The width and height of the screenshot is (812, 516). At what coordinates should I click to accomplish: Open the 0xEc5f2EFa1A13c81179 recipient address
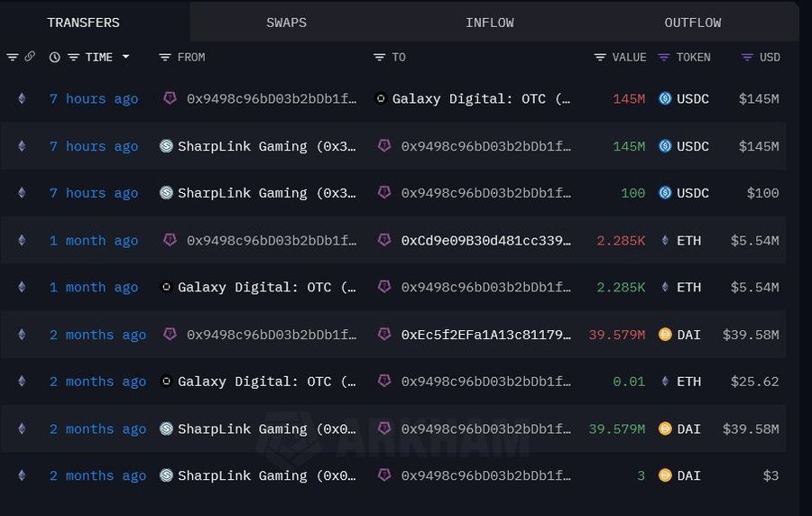click(x=485, y=335)
